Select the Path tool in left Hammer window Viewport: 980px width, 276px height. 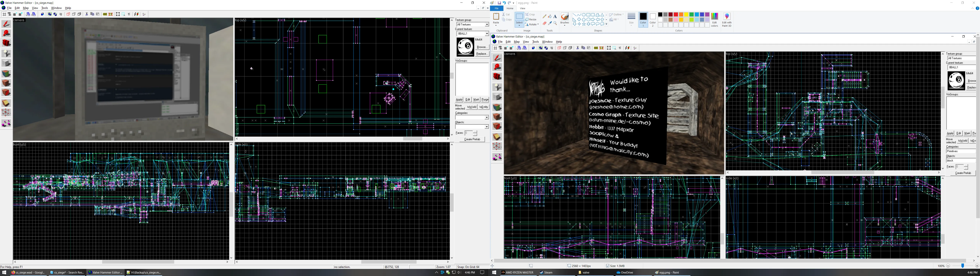tap(7, 123)
